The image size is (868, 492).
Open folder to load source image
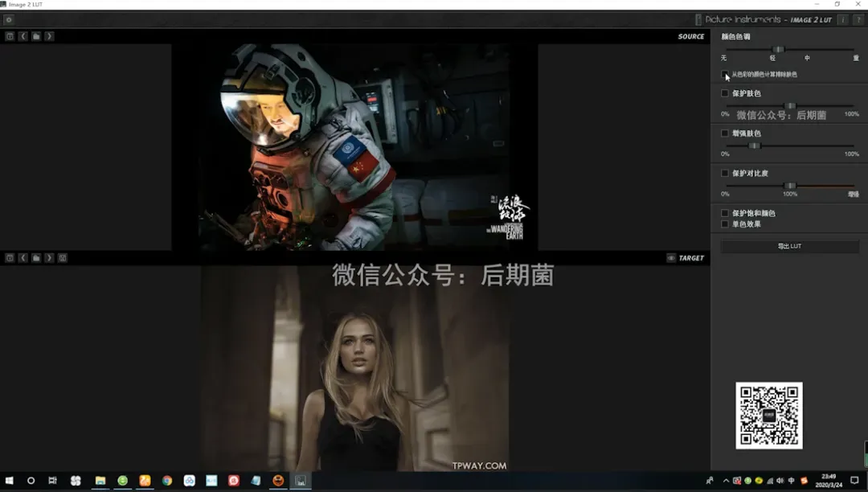pyautogui.click(x=36, y=36)
